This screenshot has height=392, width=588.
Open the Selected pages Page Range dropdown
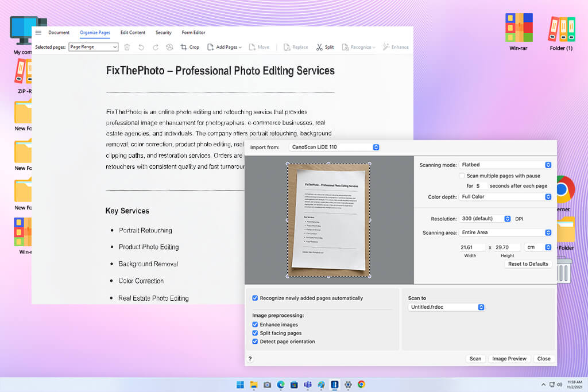[94, 47]
